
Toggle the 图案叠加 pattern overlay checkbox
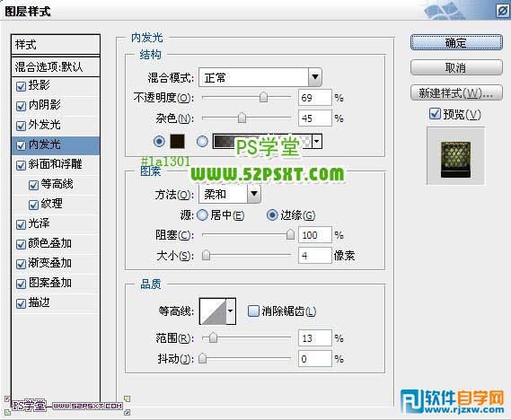click(x=21, y=284)
